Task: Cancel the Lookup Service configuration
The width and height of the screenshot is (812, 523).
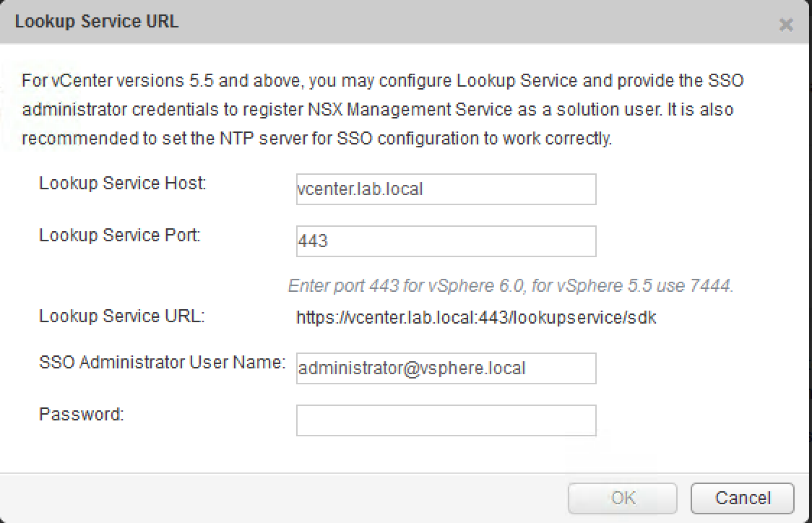Action: tap(743, 498)
